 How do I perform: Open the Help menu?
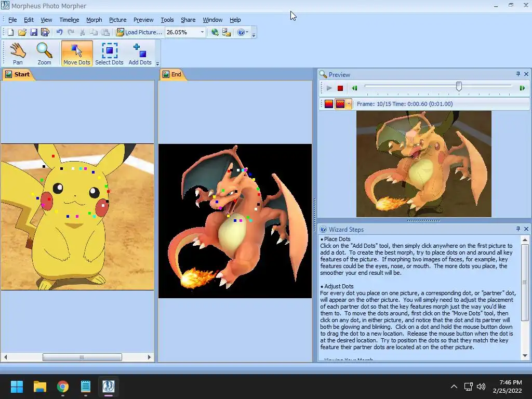235,20
